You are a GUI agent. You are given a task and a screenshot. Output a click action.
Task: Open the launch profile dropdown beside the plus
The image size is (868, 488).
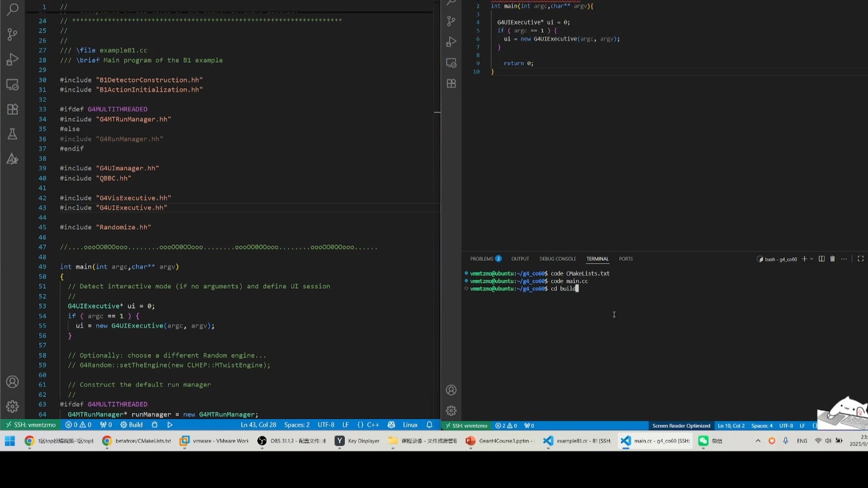click(x=812, y=259)
